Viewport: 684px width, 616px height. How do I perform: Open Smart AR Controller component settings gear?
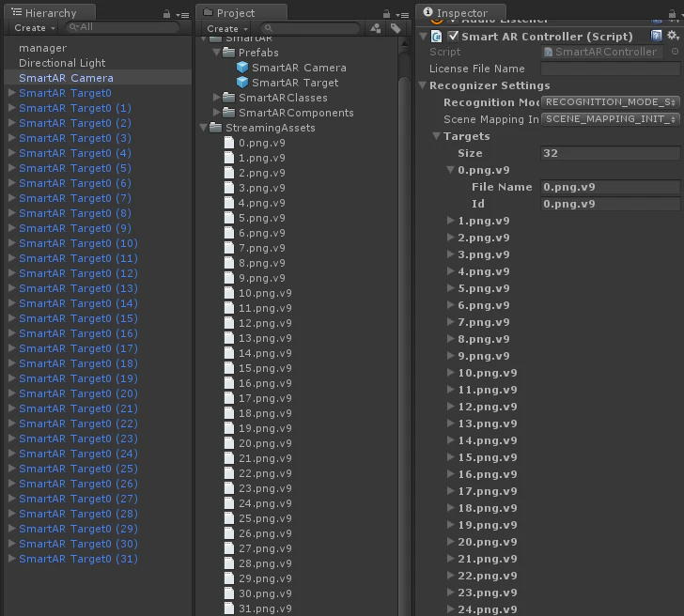coord(673,36)
